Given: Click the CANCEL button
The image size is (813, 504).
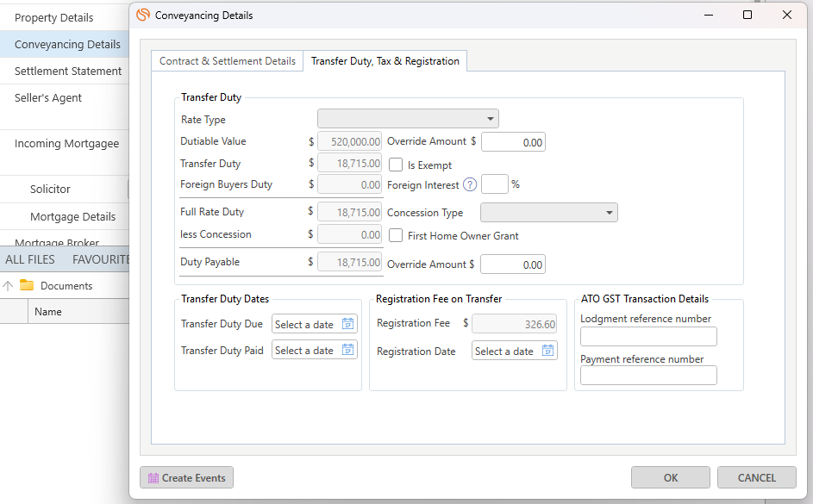Looking at the screenshot, I should tap(756, 477).
